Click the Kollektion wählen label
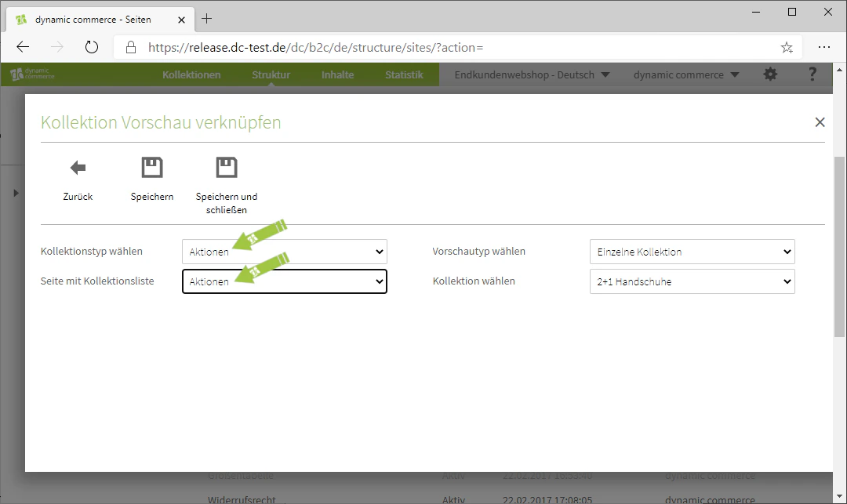Viewport: 847px width, 504px height. (x=474, y=281)
